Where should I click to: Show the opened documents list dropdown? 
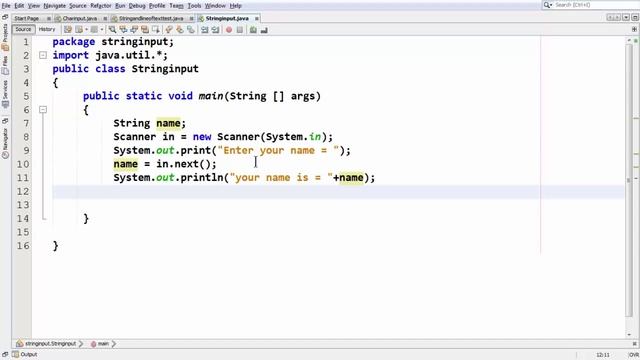point(626,18)
